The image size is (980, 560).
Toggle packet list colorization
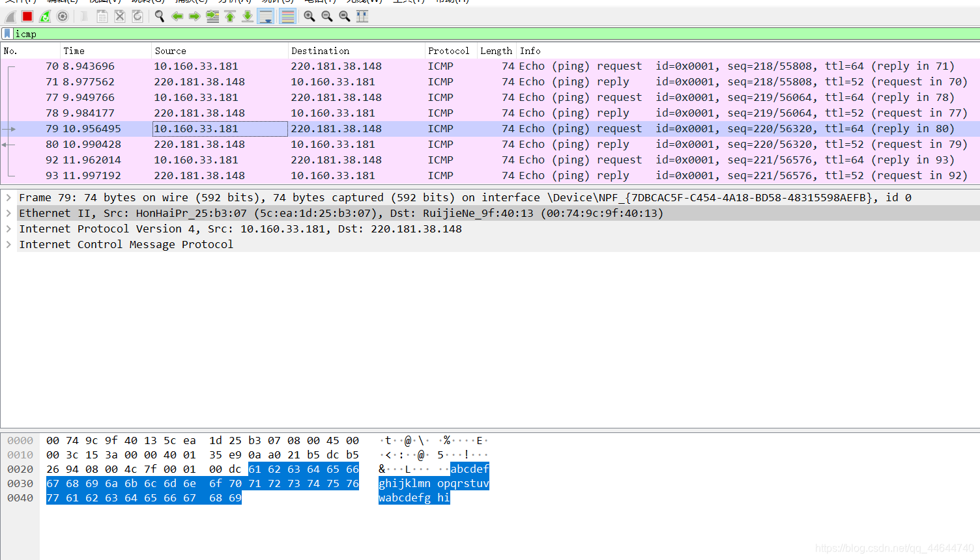tap(287, 16)
